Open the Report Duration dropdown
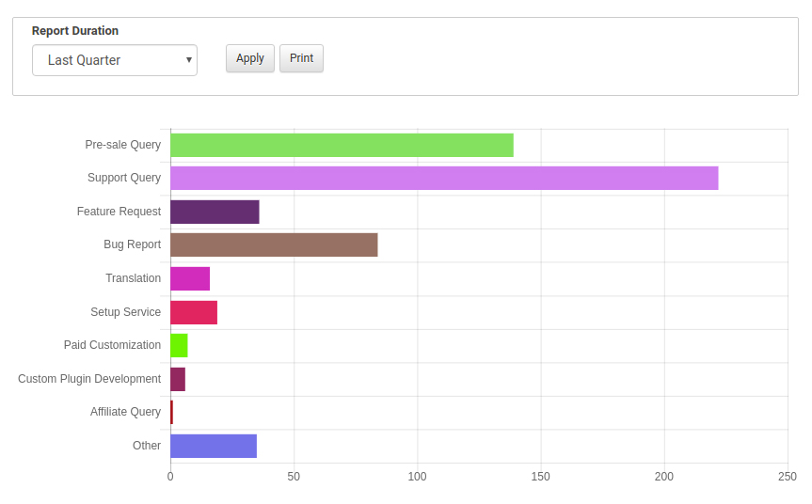This screenshot has width=812, height=504. coord(115,60)
